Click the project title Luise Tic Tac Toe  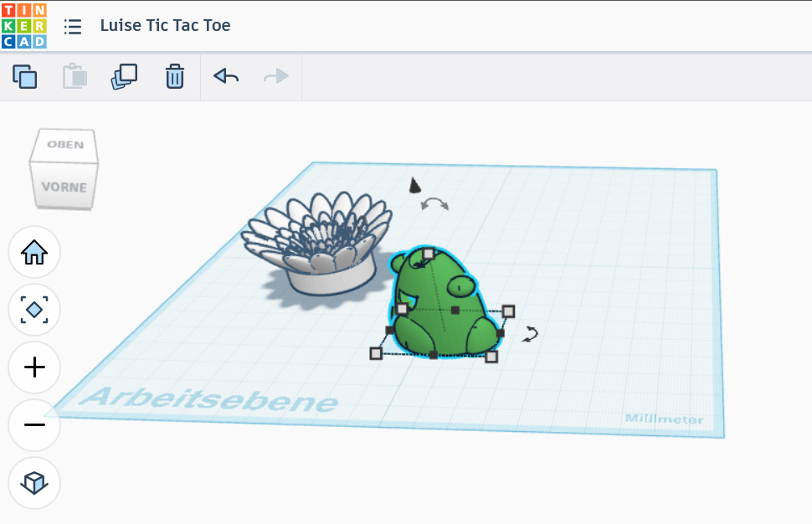click(x=165, y=25)
